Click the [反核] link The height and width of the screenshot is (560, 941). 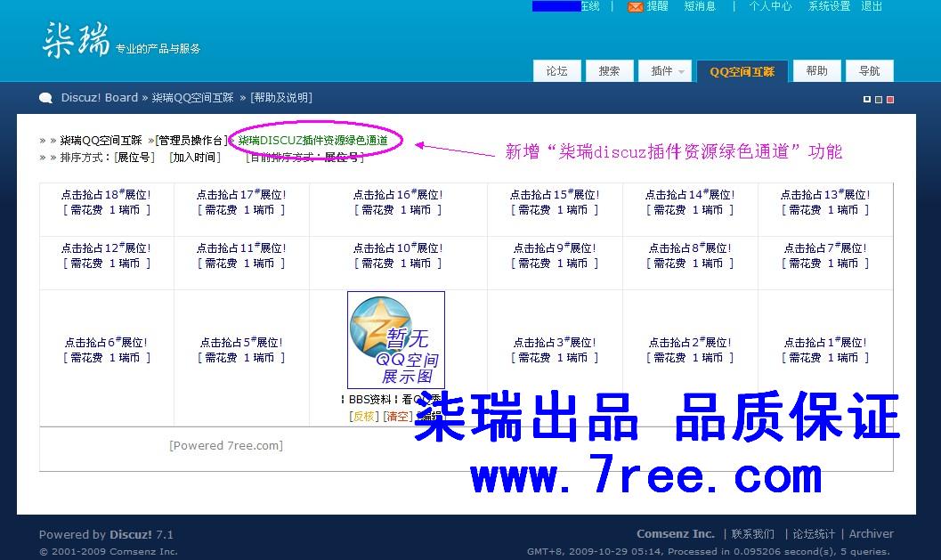364,416
